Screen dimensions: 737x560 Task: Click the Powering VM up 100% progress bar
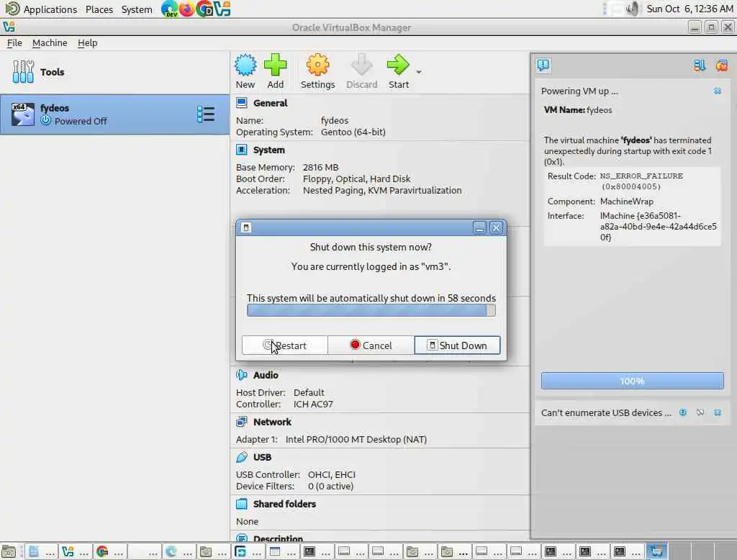pos(632,381)
